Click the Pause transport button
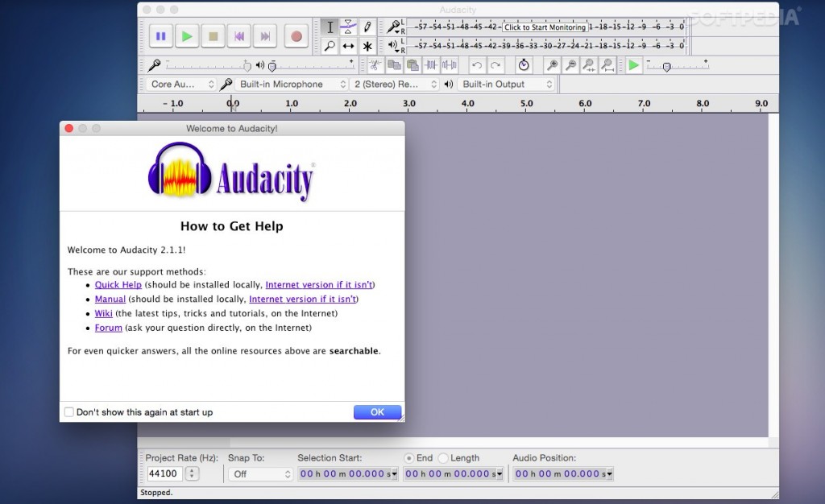 (160, 36)
